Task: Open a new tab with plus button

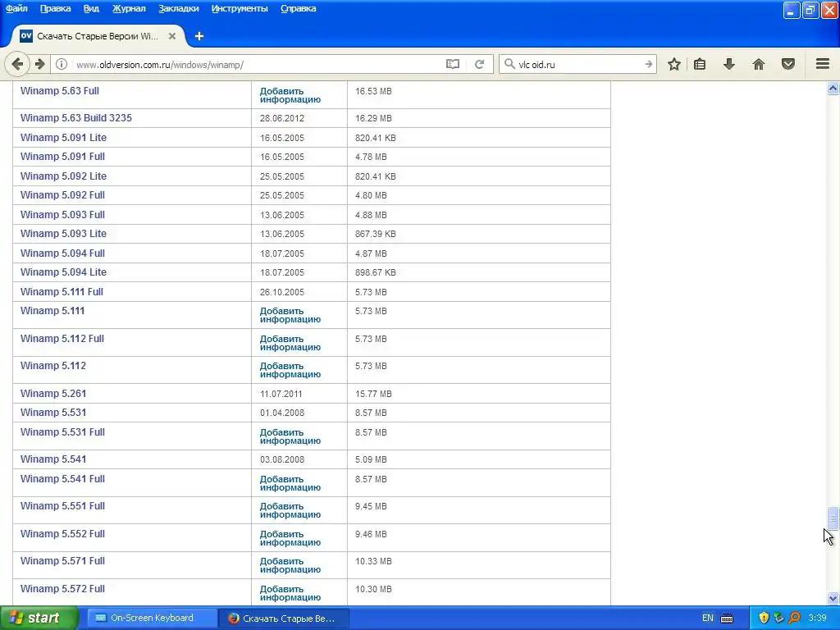Action: coord(199,36)
